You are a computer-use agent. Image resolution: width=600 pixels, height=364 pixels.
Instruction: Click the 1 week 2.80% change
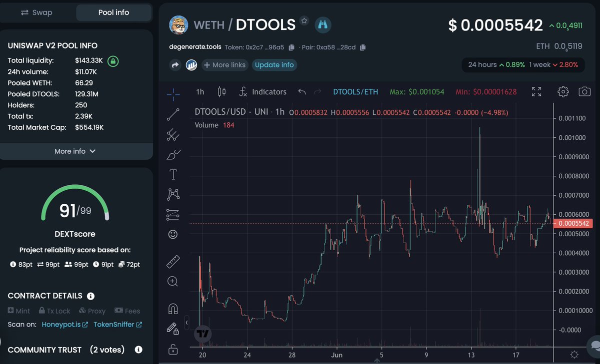pos(553,65)
